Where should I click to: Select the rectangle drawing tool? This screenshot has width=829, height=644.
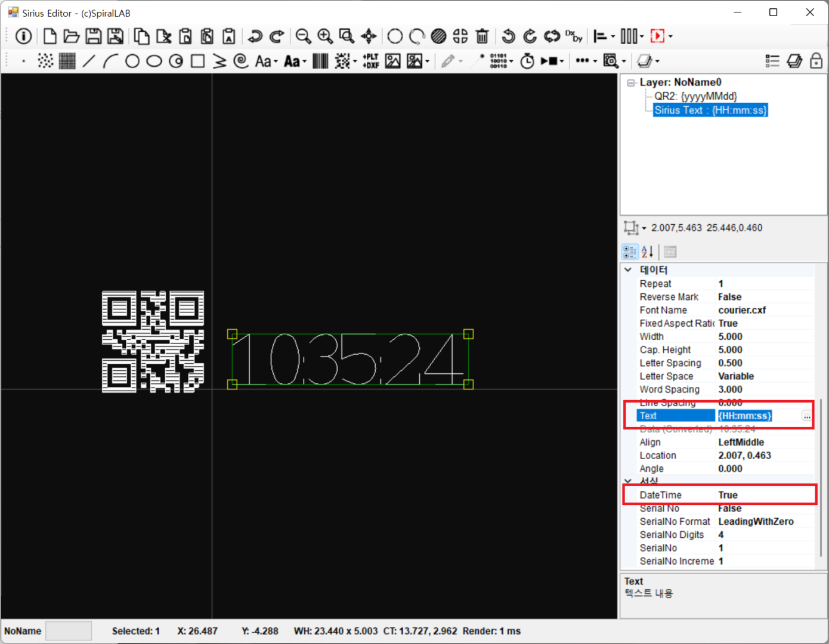point(197,61)
